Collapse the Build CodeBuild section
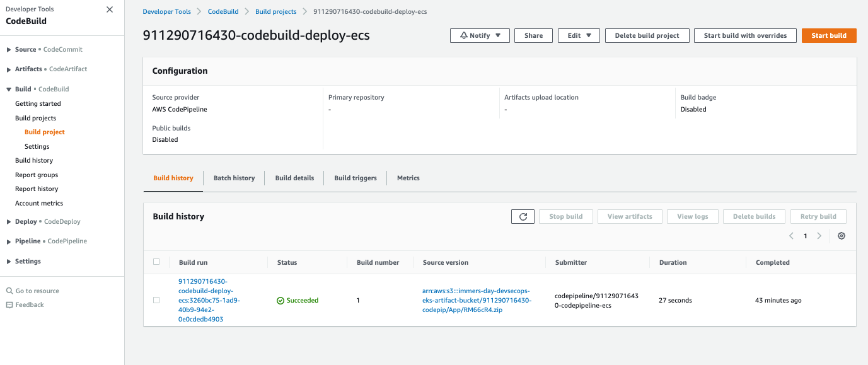Image resolution: width=868 pixels, height=365 pixels. (x=9, y=89)
